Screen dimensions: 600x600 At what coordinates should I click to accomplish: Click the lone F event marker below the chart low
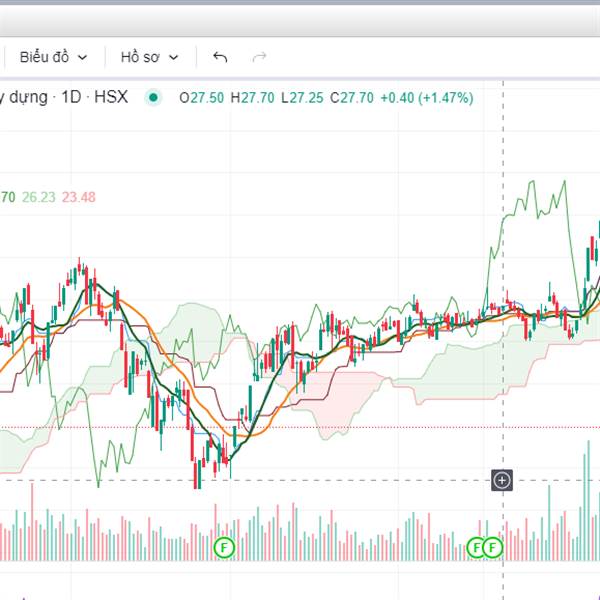point(224,548)
